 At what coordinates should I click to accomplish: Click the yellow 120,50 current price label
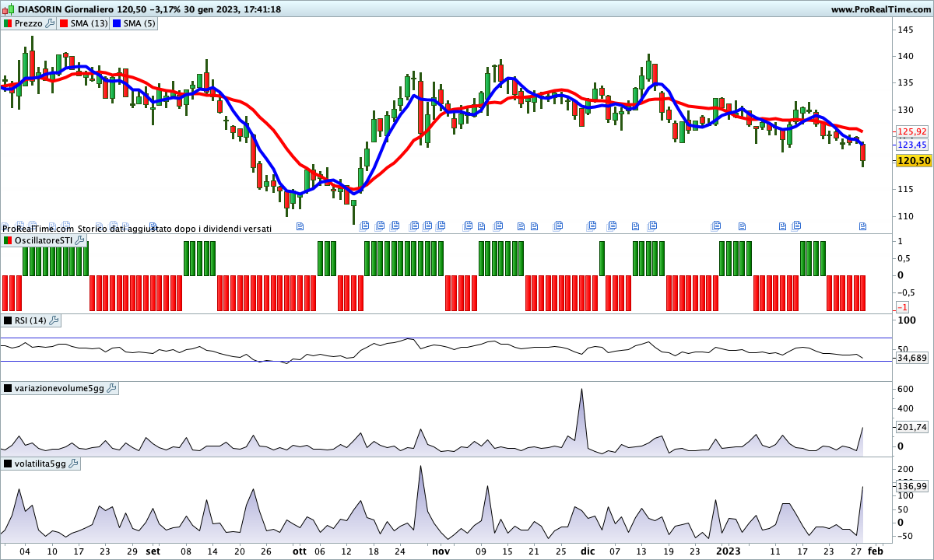913,161
